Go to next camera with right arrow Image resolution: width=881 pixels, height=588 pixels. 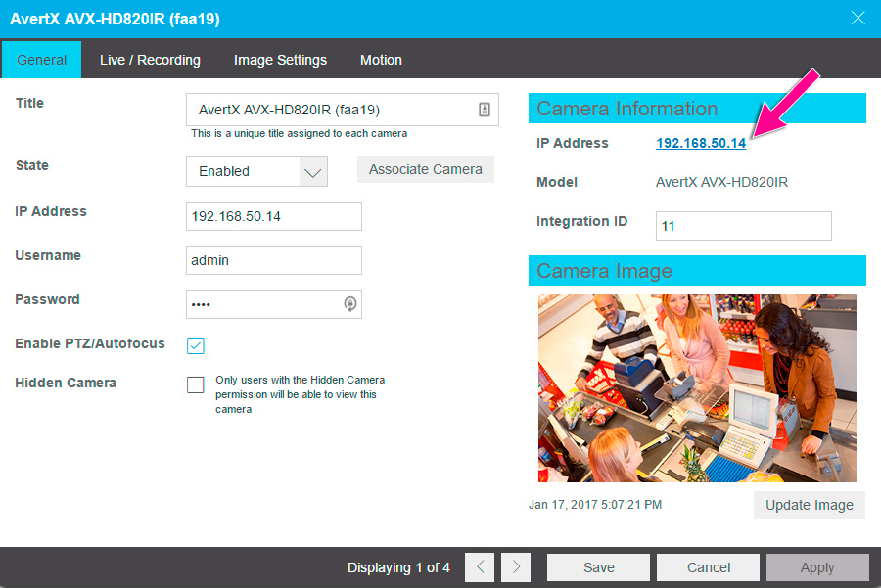click(516, 567)
